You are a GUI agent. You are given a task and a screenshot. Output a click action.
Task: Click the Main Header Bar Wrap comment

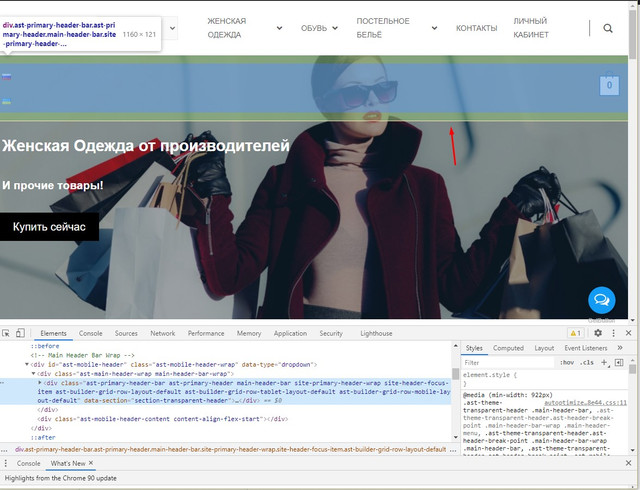click(82, 355)
